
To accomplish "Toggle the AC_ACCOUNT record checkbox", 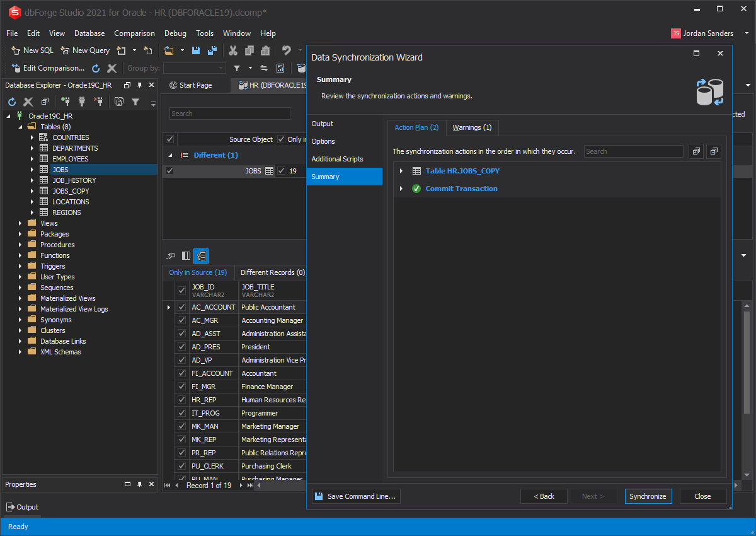I will click(x=181, y=306).
